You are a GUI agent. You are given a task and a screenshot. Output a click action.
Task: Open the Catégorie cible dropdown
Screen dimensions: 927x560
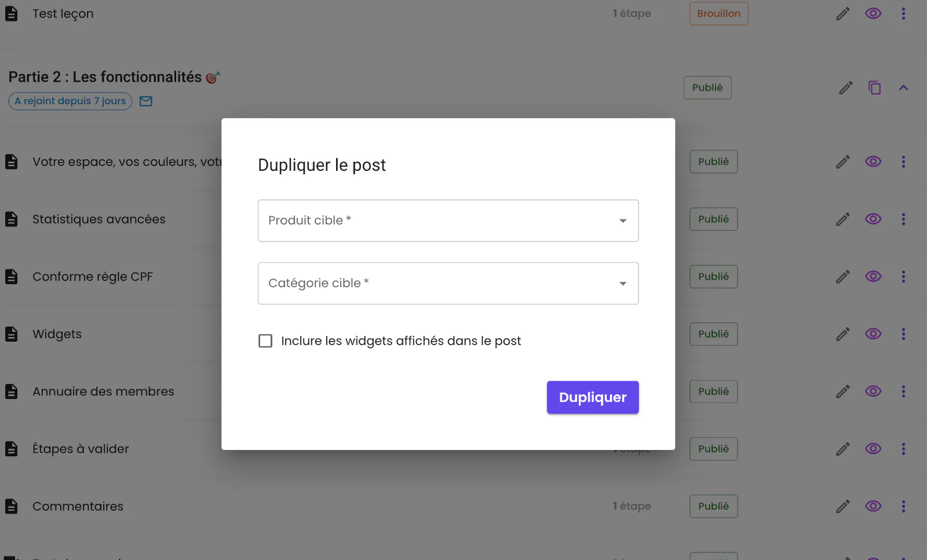[448, 283]
